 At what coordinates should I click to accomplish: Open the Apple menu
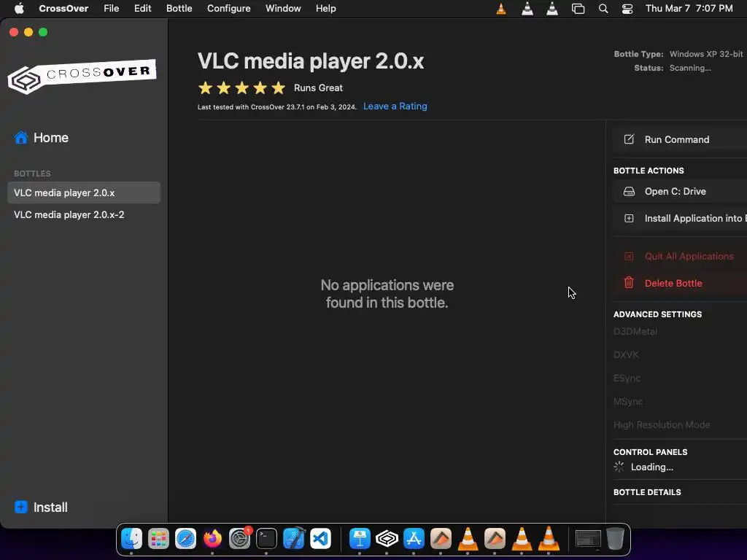[19, 9]
